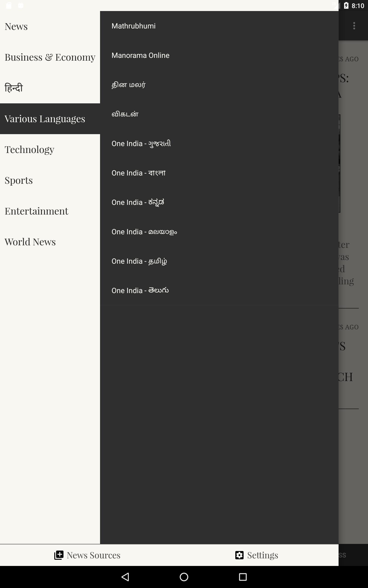Screen dimensions: 368x588
Task: Select Business & Economy category
Action: pyautogui.click(x=50, y=57)
